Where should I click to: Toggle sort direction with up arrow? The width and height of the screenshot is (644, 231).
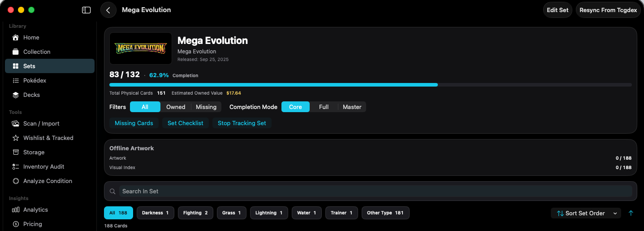pyautogui.click(x=631, y=213)
